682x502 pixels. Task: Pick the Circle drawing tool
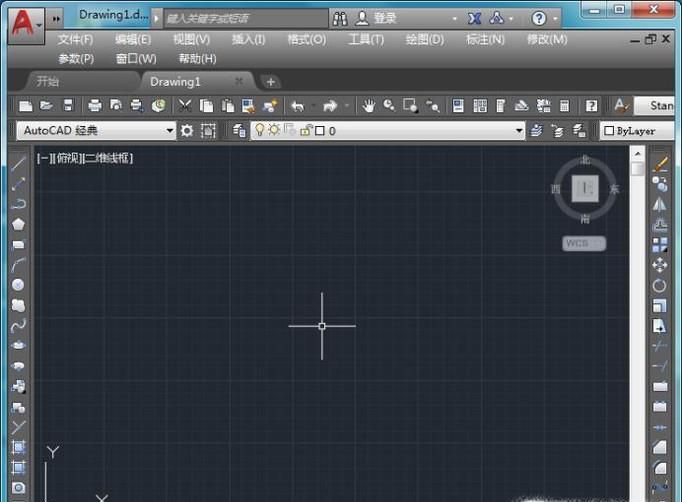(x=18, y=285)
